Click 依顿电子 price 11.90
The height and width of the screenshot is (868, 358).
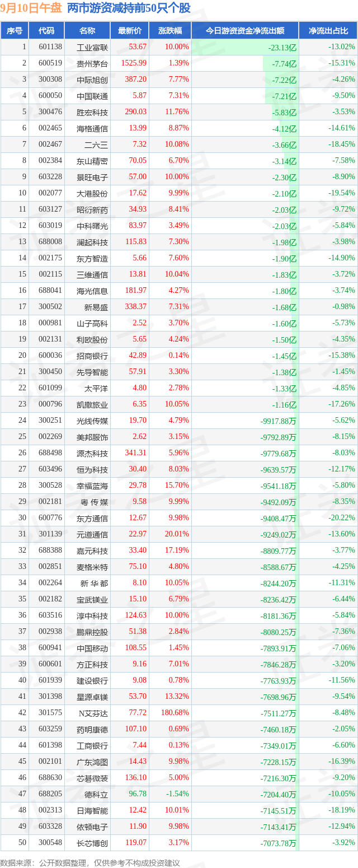[x=139, y=827]
